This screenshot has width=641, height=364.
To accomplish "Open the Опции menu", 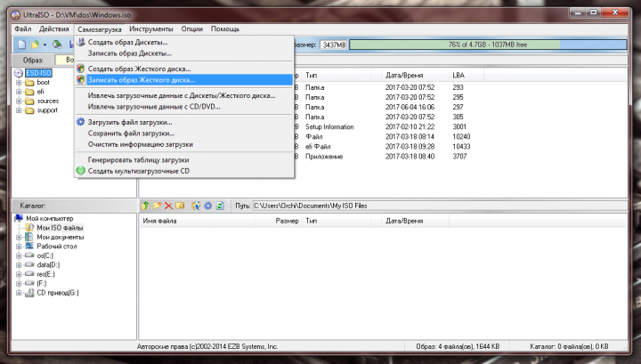I will [191, 29].
